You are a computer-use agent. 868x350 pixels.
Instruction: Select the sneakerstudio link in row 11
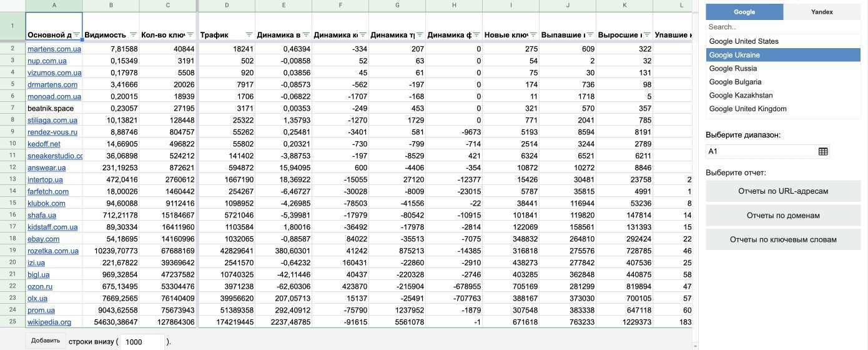[x=55, y=156]
